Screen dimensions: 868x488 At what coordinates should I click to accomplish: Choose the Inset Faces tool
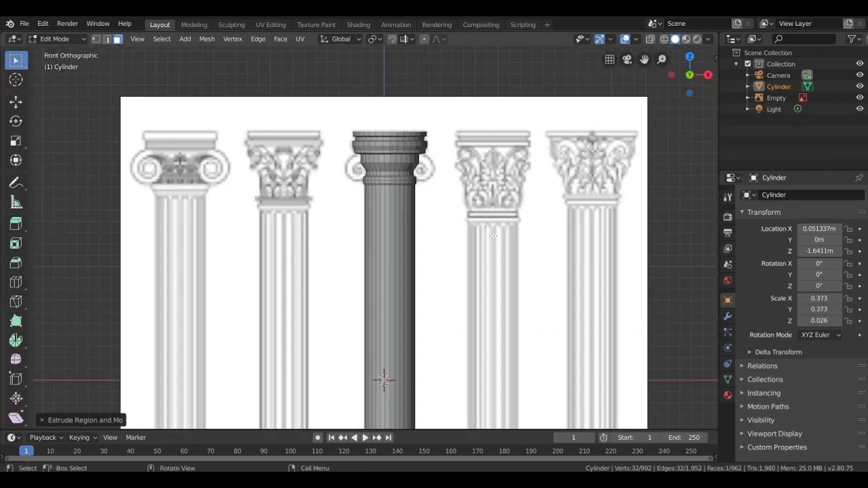(16, 243)
